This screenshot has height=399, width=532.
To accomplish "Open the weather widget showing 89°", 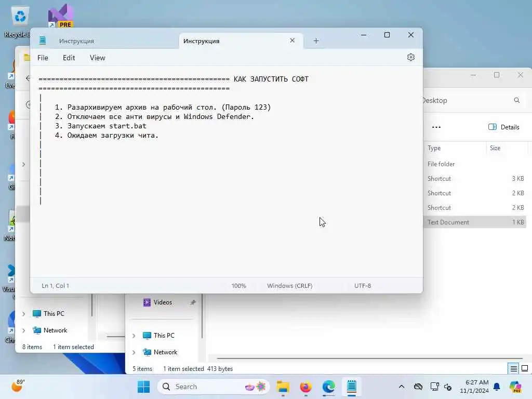I will pyautogui.click(x=18, y=385).
